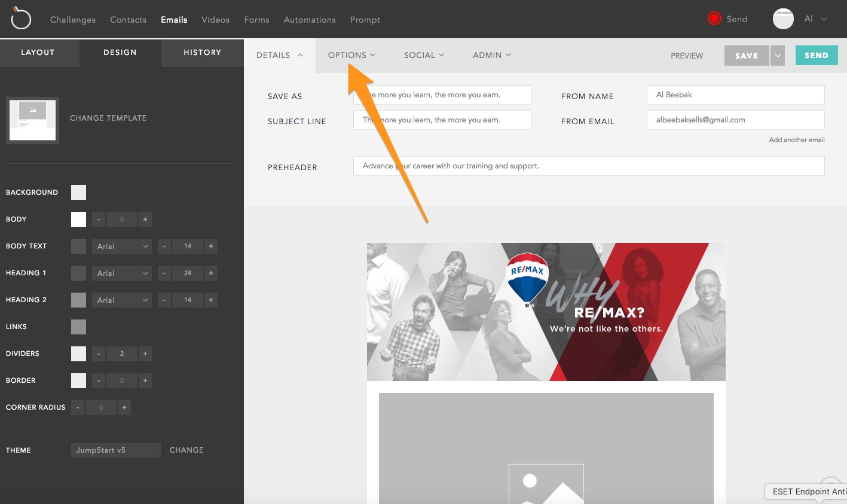Open the Heading 2 font dropdown

tap(122, 300)
